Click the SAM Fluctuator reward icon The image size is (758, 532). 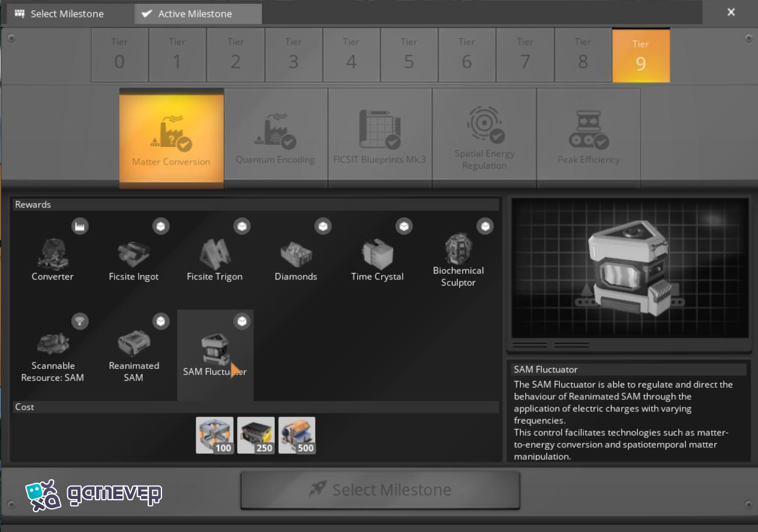215,350
